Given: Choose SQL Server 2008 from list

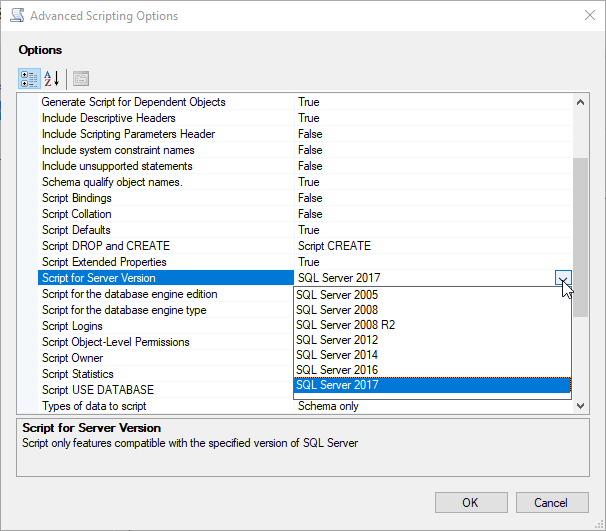Looking at the screenshot, I should point(432,310).
